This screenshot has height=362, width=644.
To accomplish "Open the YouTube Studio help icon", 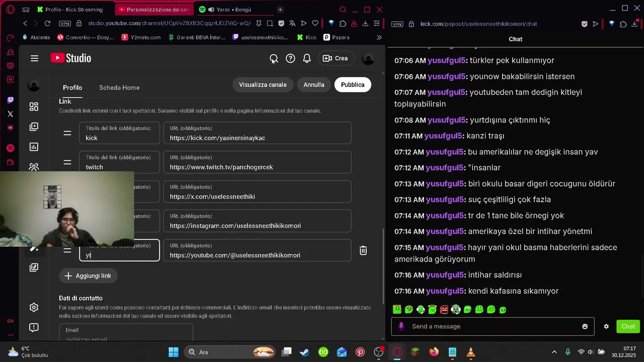I will click(x=290, y=58).
